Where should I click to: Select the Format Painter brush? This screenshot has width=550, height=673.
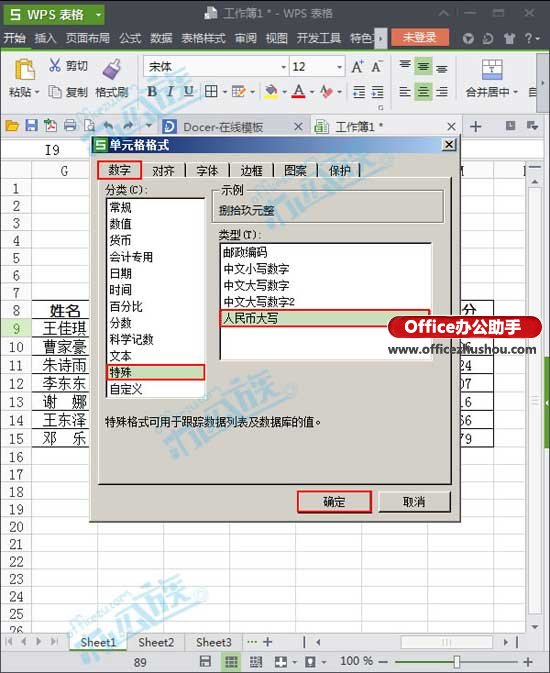tap(112, 69)
